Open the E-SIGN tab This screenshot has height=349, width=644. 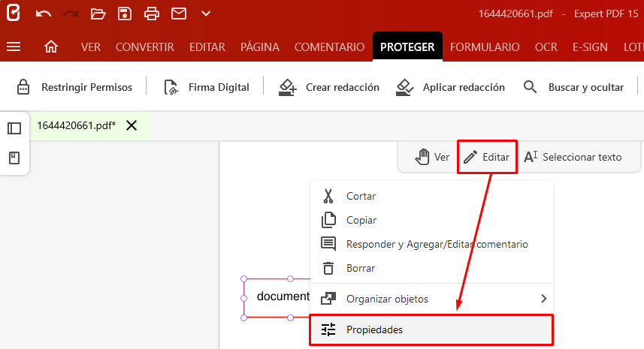[590, 47]
